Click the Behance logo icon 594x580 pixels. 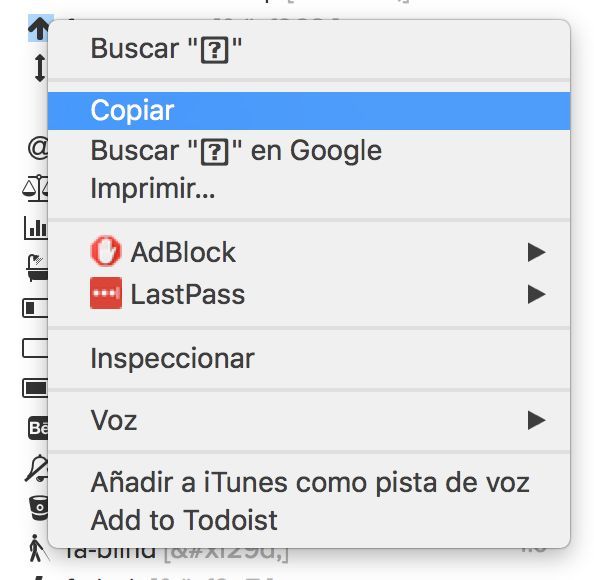click(38, 428)
